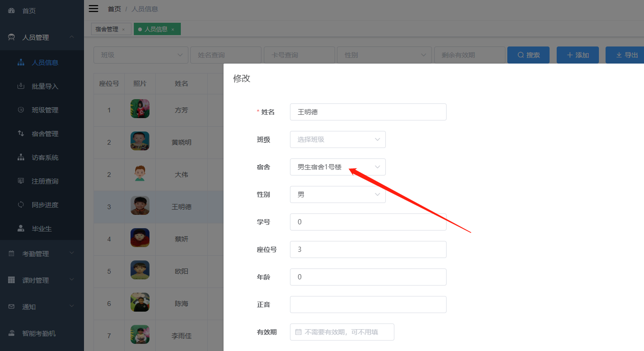Screen dimensions: 644x351
Task: Click the hamburger menu collapse icon
Action: [93, 8]
